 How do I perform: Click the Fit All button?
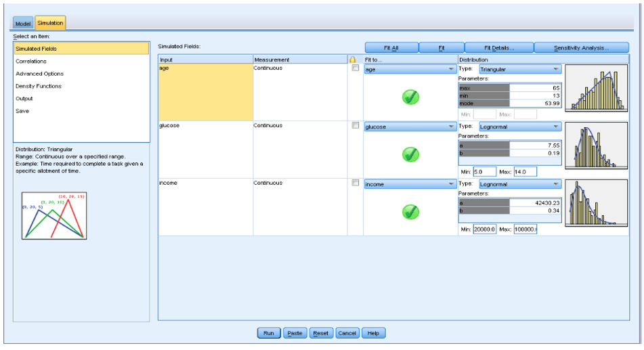pos(391,48)
